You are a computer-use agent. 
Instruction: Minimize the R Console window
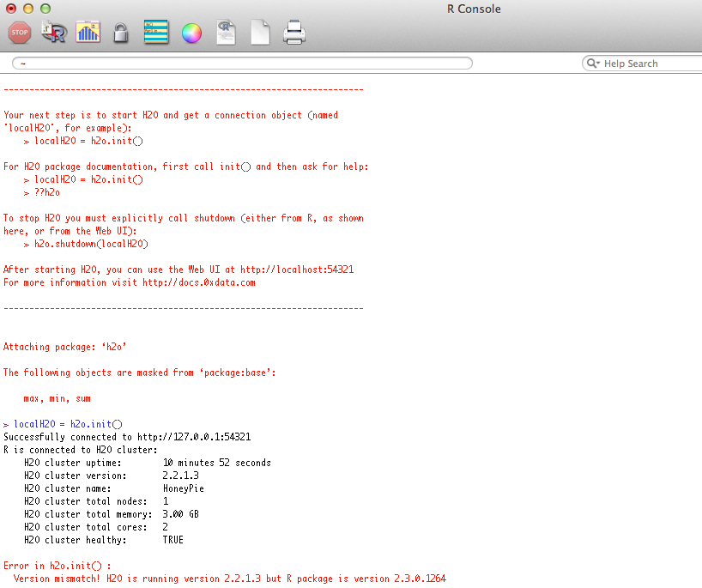pyautogui.click(x=28, y=9)
